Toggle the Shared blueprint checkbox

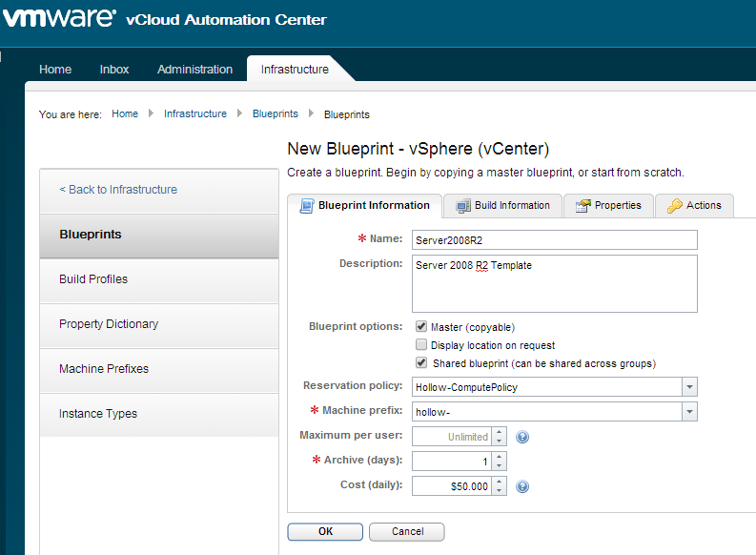pyautogui.click(x=421, y=363)
